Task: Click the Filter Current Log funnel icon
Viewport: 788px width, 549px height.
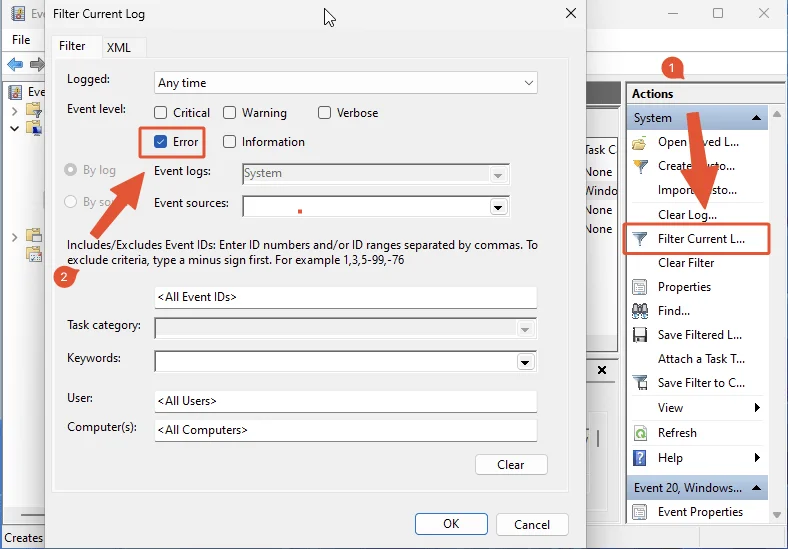Action: tap(640, 239)
